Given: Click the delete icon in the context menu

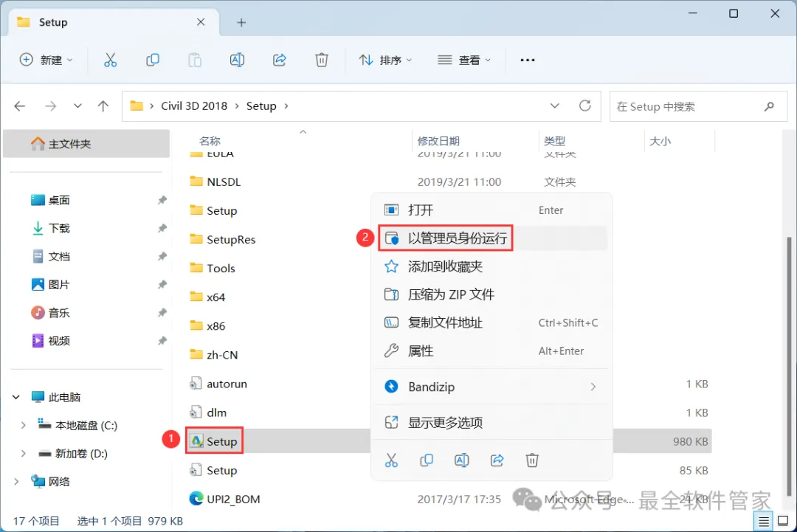Looking at the screenshot, I should click(532, 460).
